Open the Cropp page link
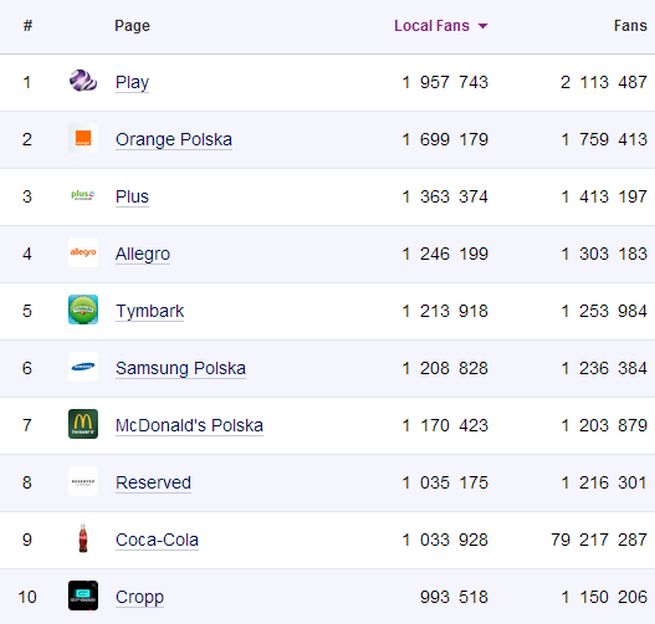Screen dimensions: 655x624 139,597
